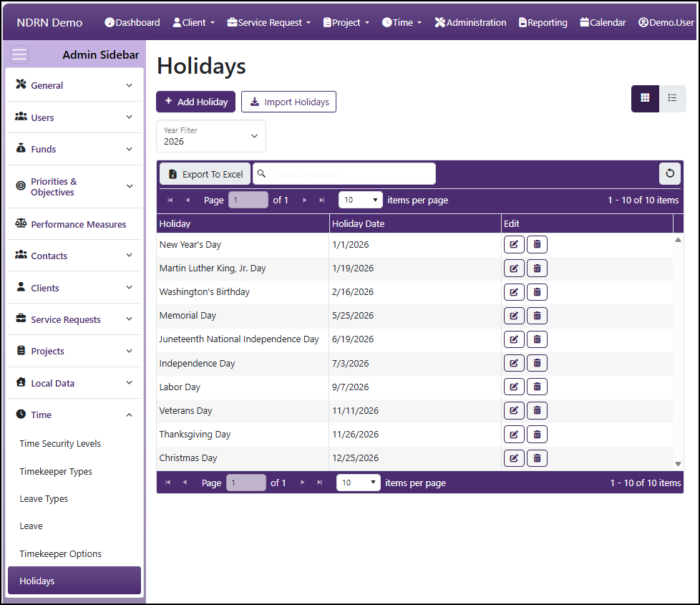700x605 pixels.
Task: Click the Add Holiday button
Action: [195, 102]
